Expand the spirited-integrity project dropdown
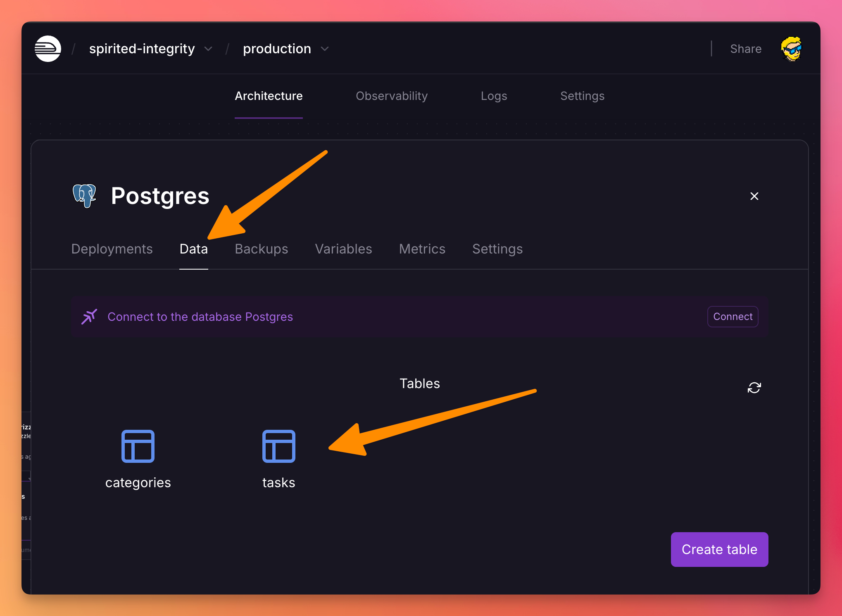This screenshot has width=842, height=616. point(208,49)
